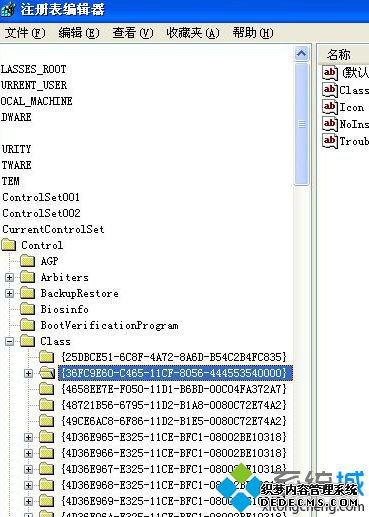Select key {25DBCE51-6C8F-4A72-8A6D-B54C2B4FC835}

pos(174,357)
